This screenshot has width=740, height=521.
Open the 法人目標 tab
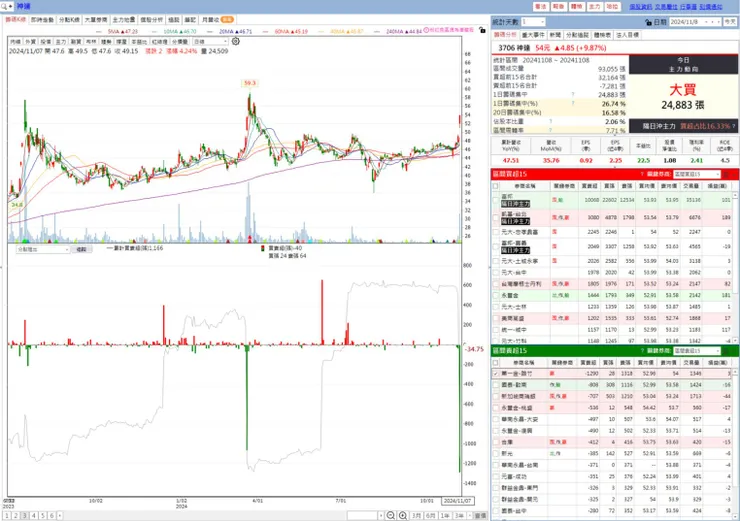click(628, 35)
